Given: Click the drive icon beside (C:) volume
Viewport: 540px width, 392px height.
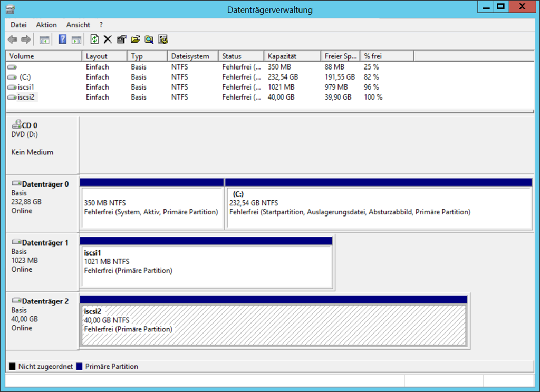Looking at the screenshot, I should tap(12, 77).
